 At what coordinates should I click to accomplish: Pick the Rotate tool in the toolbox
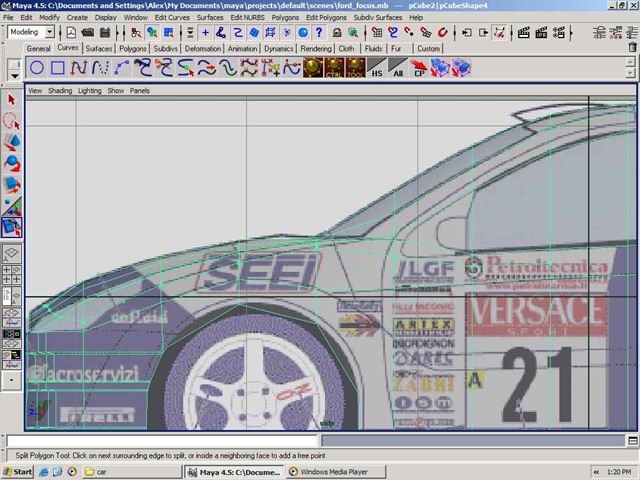click(12, 163)
